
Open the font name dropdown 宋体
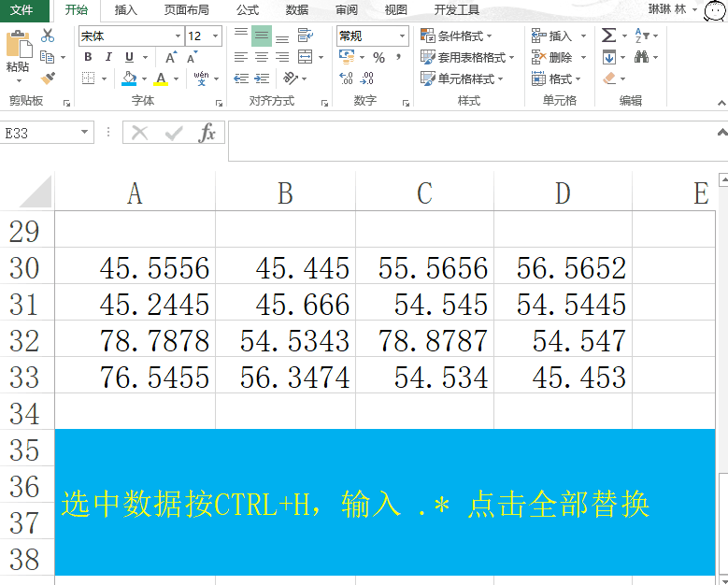tap(178, 36)
